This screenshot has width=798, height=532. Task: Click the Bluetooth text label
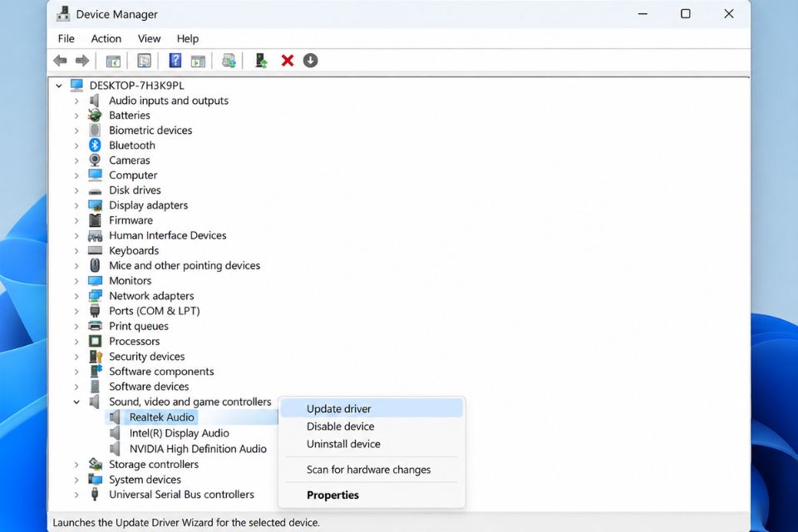coord(132,145)
